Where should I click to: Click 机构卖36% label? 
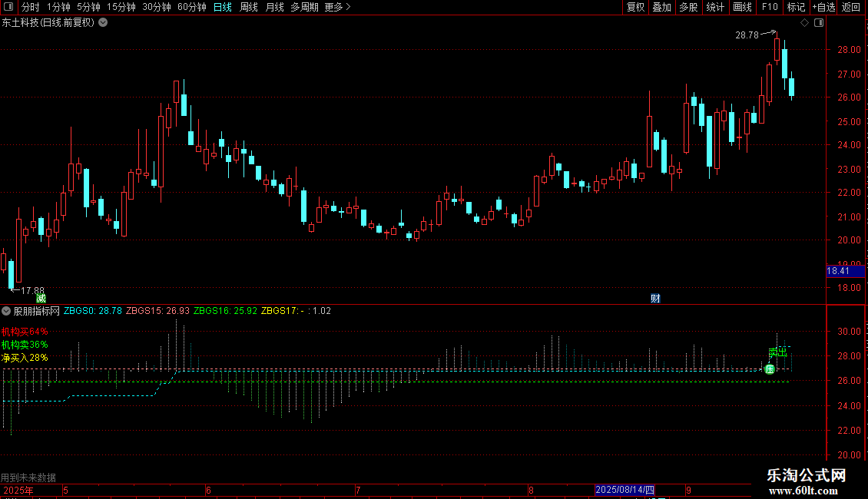[x=25, y=345]
